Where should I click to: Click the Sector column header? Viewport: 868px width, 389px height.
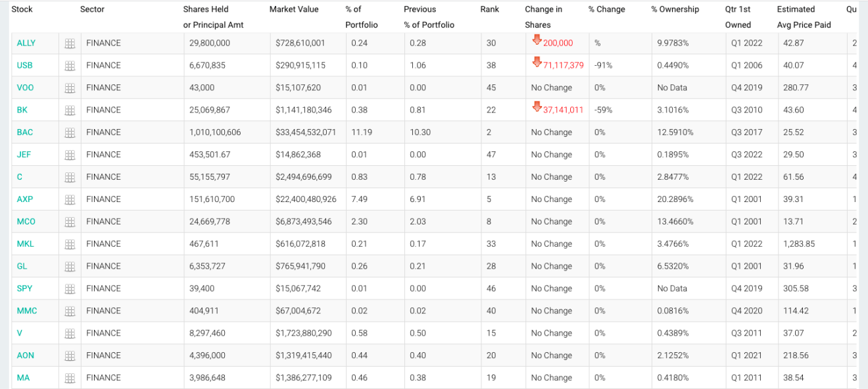pyautogui.click(x=92, y=9)
